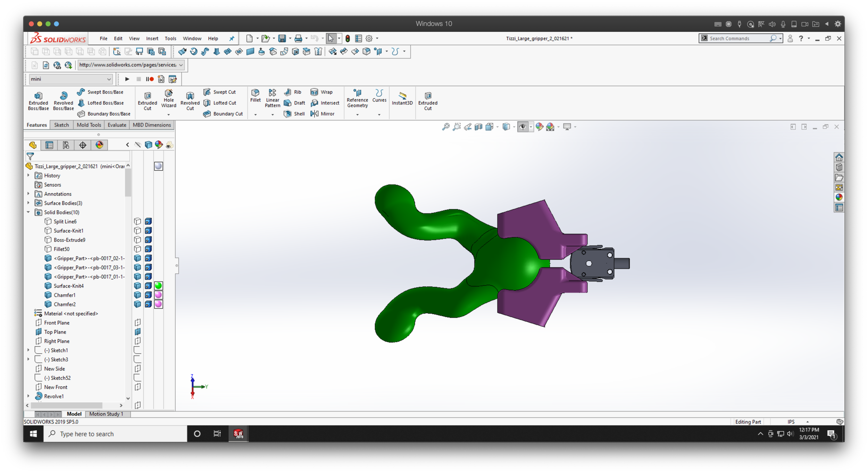The image size is (868, 473).
Task: Toggle visibility of Front Plane
Action: coord(137,323)
